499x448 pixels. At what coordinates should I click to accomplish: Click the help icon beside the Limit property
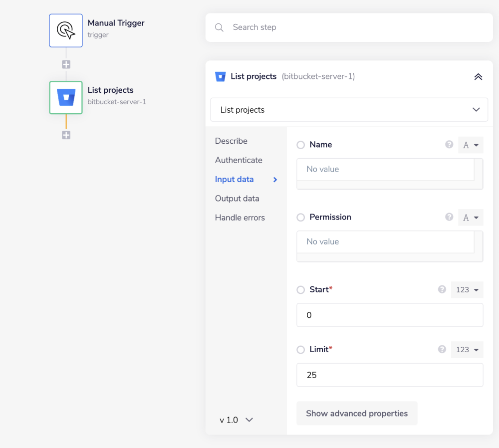442,349
